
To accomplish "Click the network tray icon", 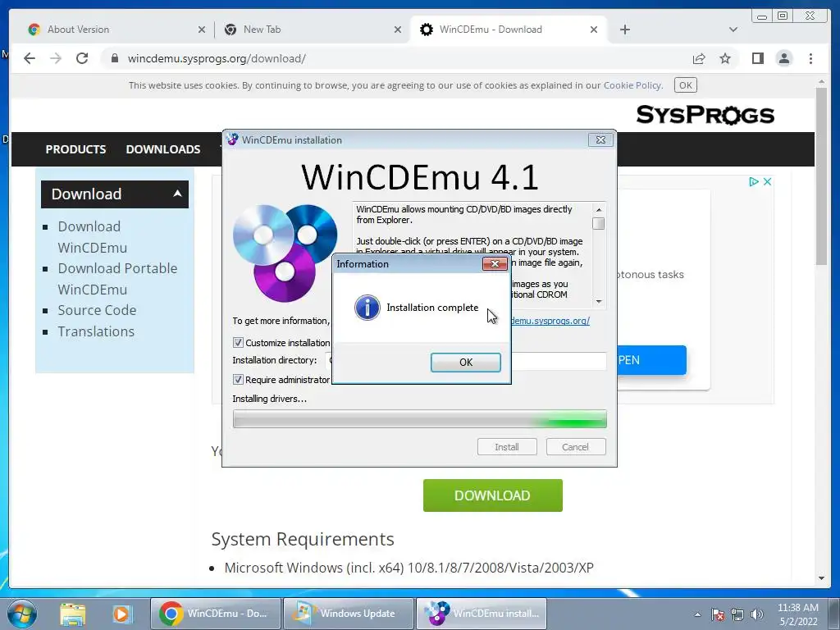I will (x=737, y=614).
